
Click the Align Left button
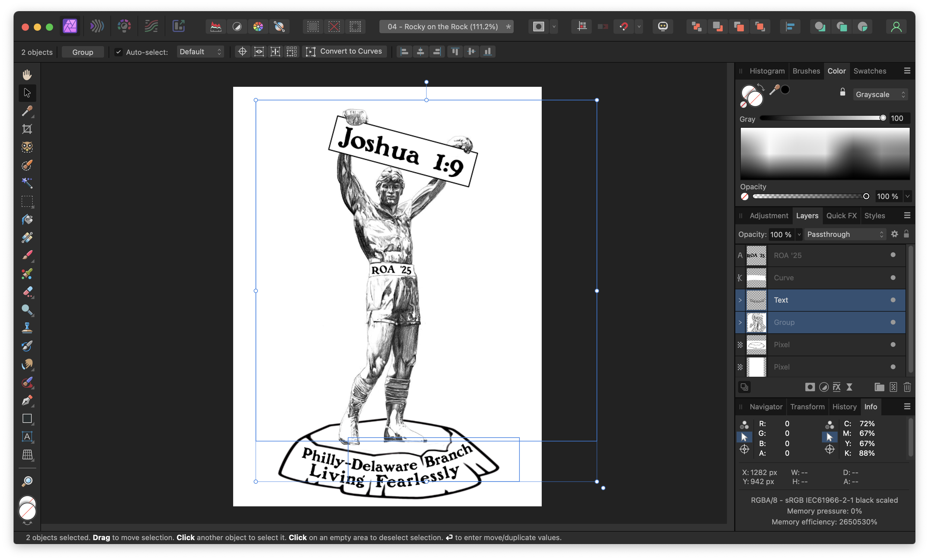pos(404,52)
